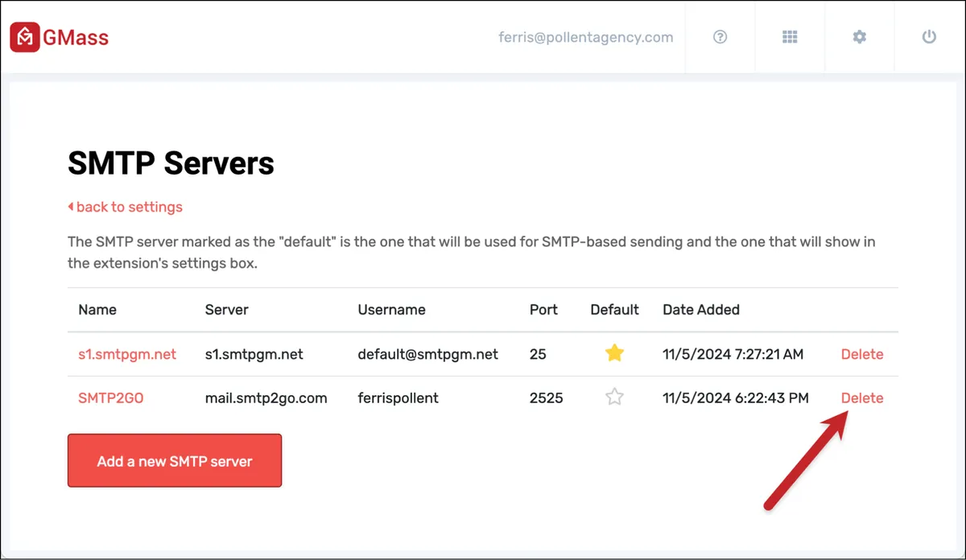Click Add a new SMTP server button
This screenshot has height=560, width=966.
coord(175,461)
